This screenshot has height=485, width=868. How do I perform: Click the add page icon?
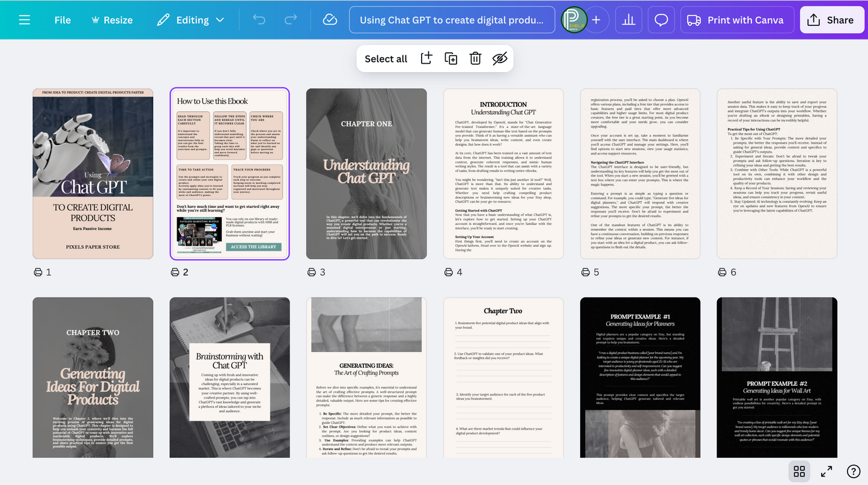(x=426, y=58)
